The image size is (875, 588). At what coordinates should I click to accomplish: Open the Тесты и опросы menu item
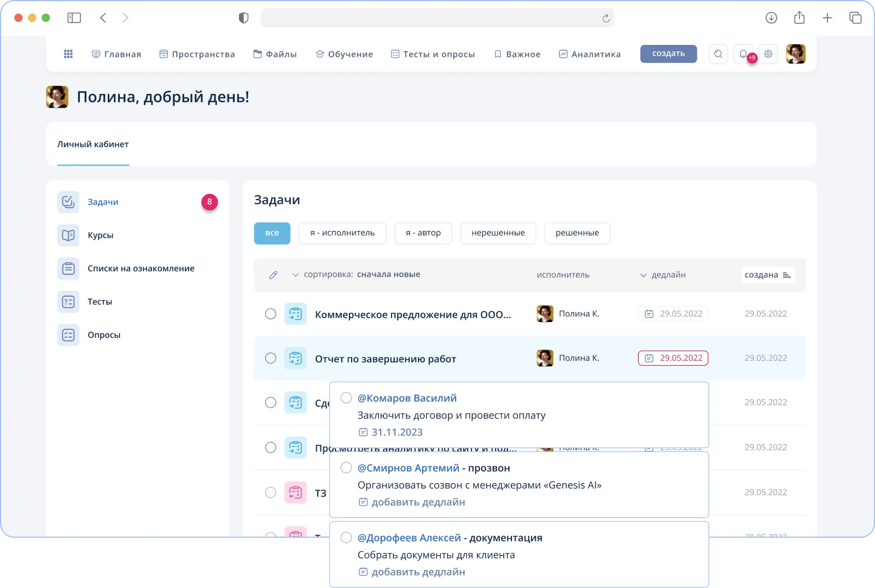pyautogui.click(x=433, y=54)
